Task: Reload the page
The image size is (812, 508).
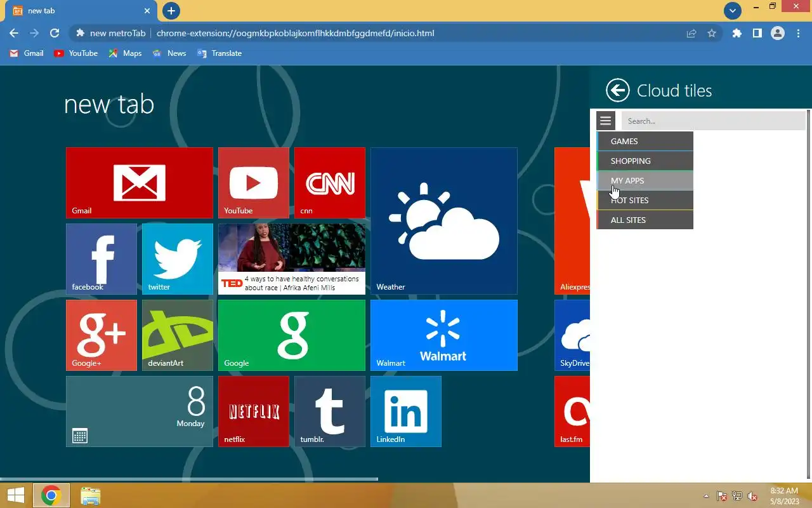Action: 55,33
